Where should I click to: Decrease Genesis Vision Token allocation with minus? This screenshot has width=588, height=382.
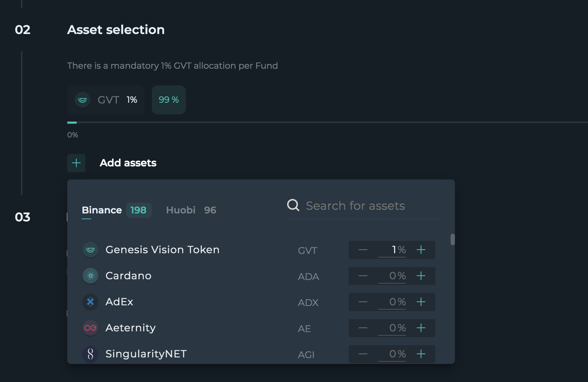pyautogui.click(x=363, y=250)
